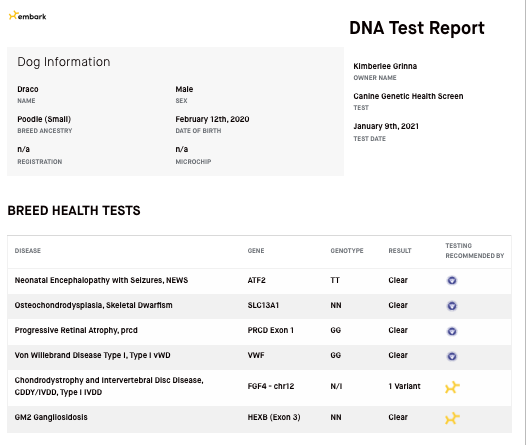This screenshot has width=527, height=445.
Task: Click the NN genotype for SLC13A1
Action: point(336,305)
